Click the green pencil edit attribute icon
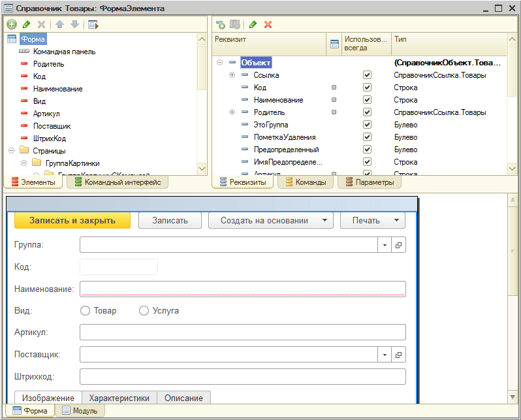The width and height of the screenshot is (521, 420). pos(253,24)
